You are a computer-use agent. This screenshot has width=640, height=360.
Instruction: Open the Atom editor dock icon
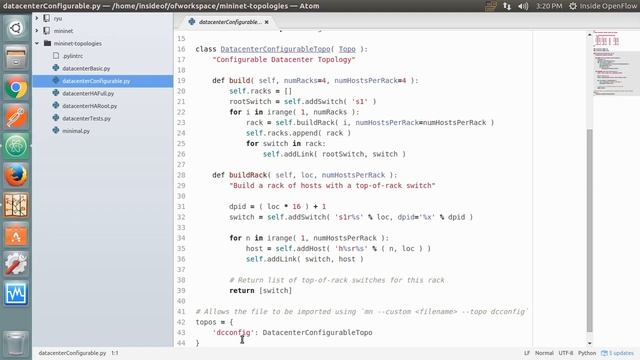point(16,146)
